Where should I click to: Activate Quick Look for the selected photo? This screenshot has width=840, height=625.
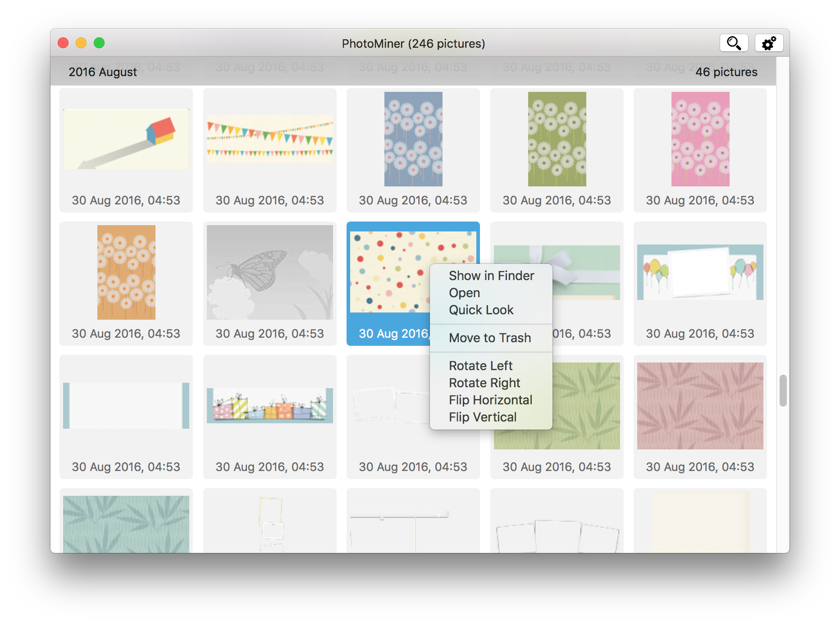[481, 310]
